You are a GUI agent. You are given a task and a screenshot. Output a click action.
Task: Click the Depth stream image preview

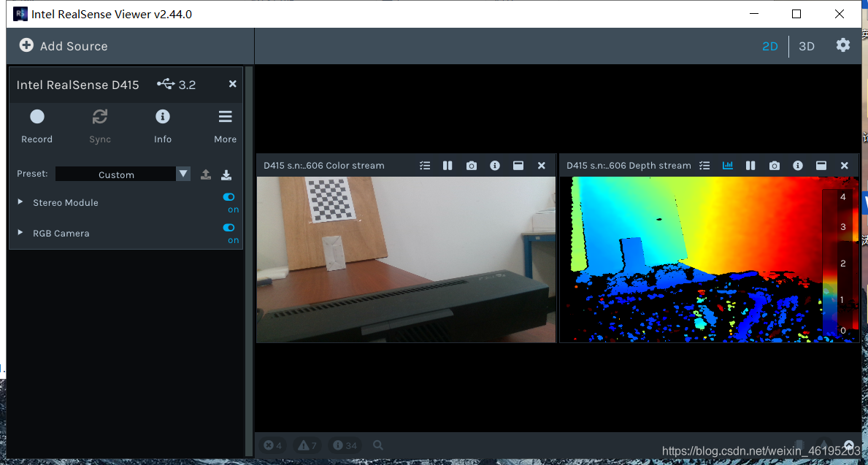pos(709,260)
